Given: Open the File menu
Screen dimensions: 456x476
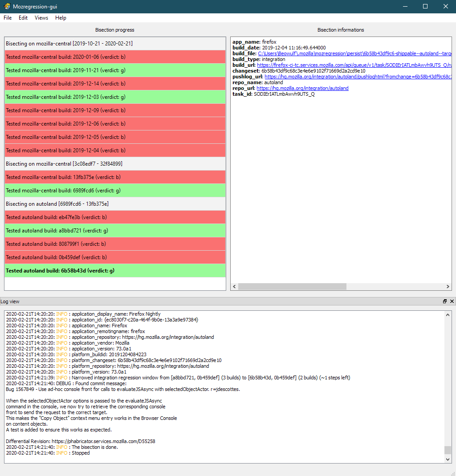Looking at the screenshot, I should 8,18.
